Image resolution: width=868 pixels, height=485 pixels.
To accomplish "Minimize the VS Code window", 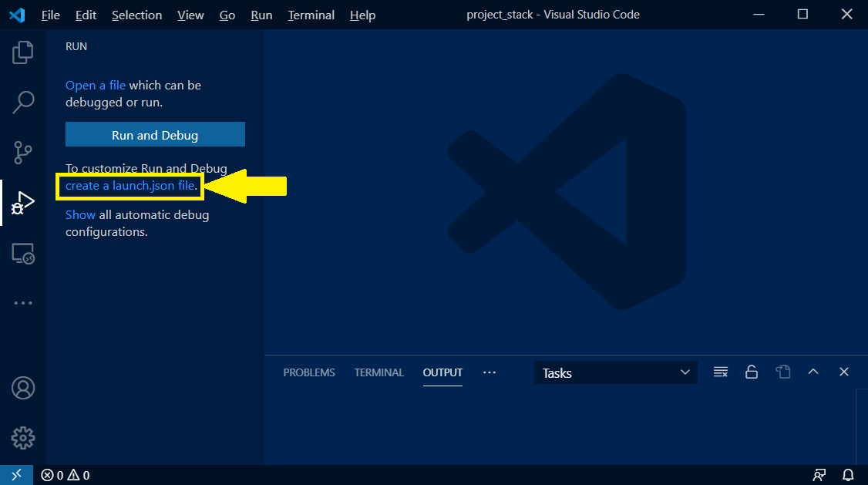I will pyautogui.click(x=759, y=15).
